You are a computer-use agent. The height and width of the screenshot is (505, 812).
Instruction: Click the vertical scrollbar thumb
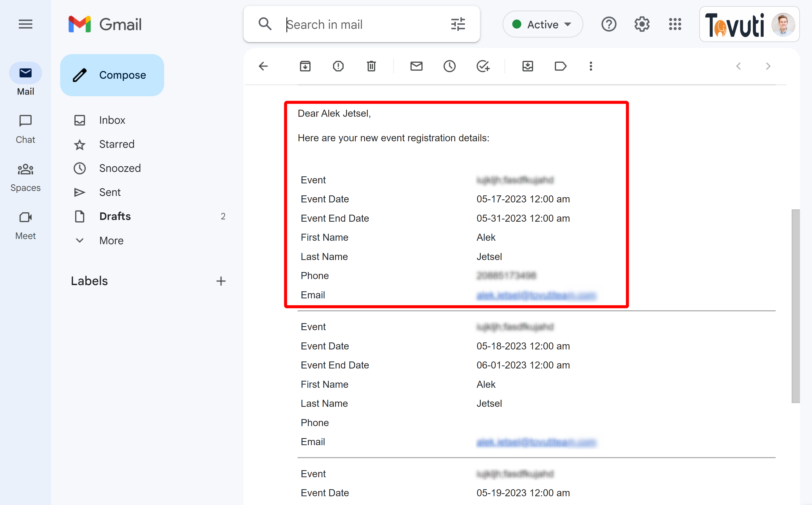(x=796, y=306)
